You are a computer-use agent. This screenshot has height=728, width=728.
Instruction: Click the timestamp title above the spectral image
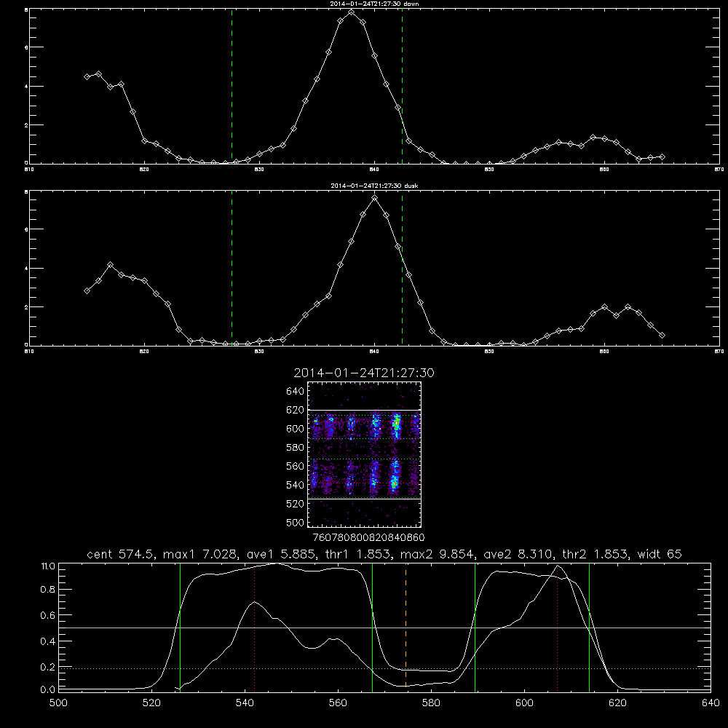364,373
